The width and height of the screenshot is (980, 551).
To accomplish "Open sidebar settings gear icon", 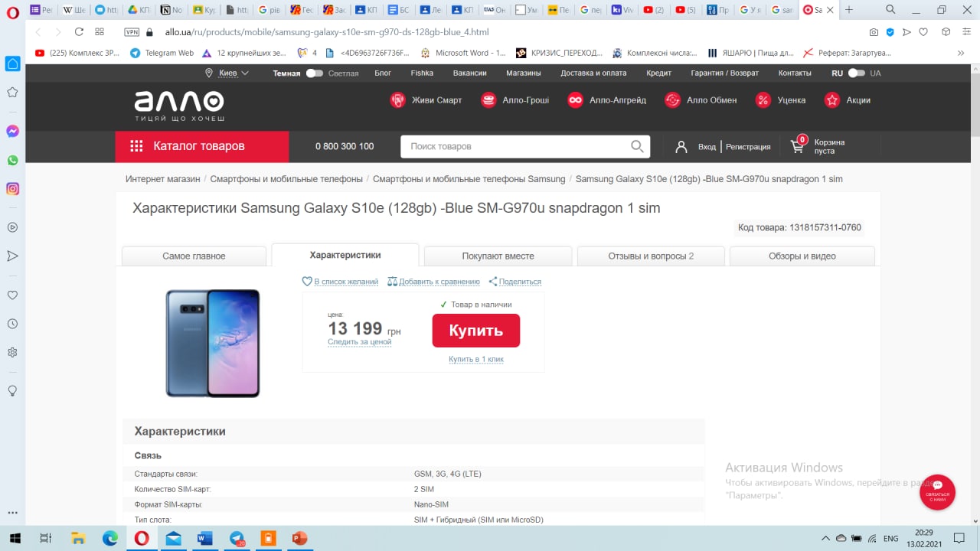I will 12,352.
